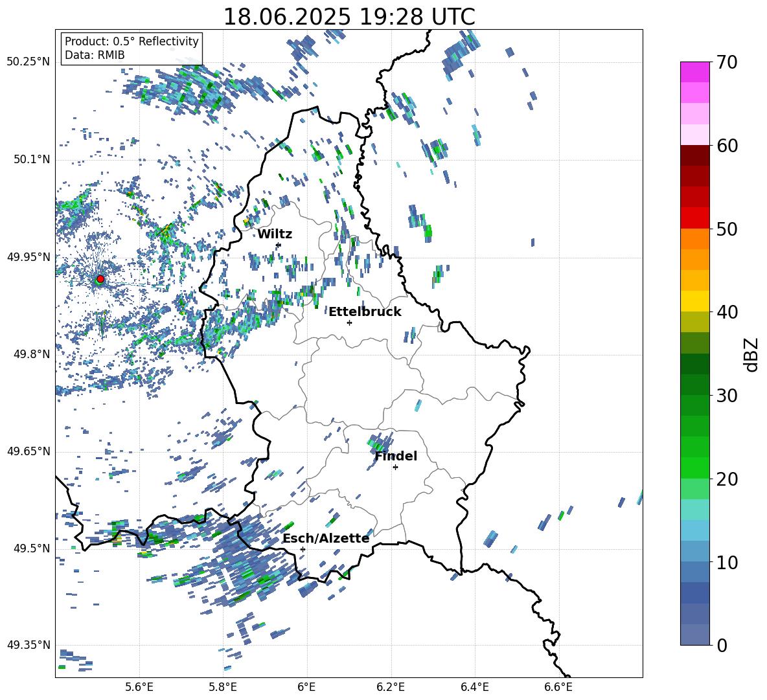767x700 pixels.
Task: Click the 30 colorbar tick label
Action: 727,396
